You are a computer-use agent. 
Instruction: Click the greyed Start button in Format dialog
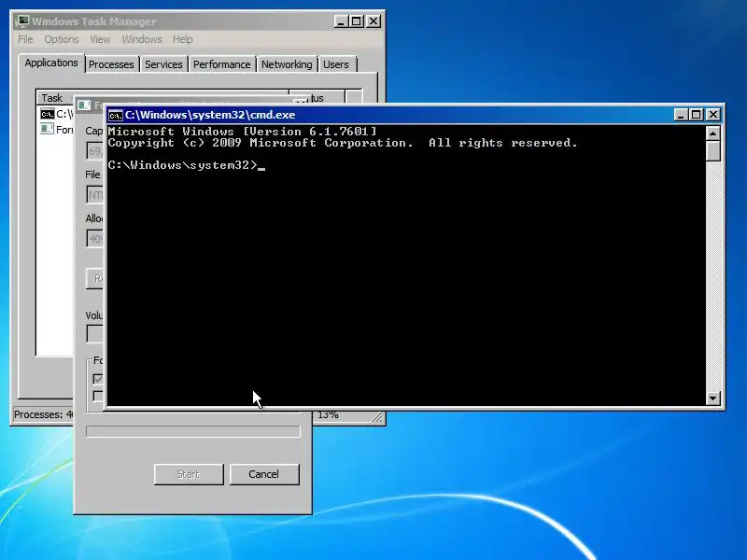pos(189,474)
